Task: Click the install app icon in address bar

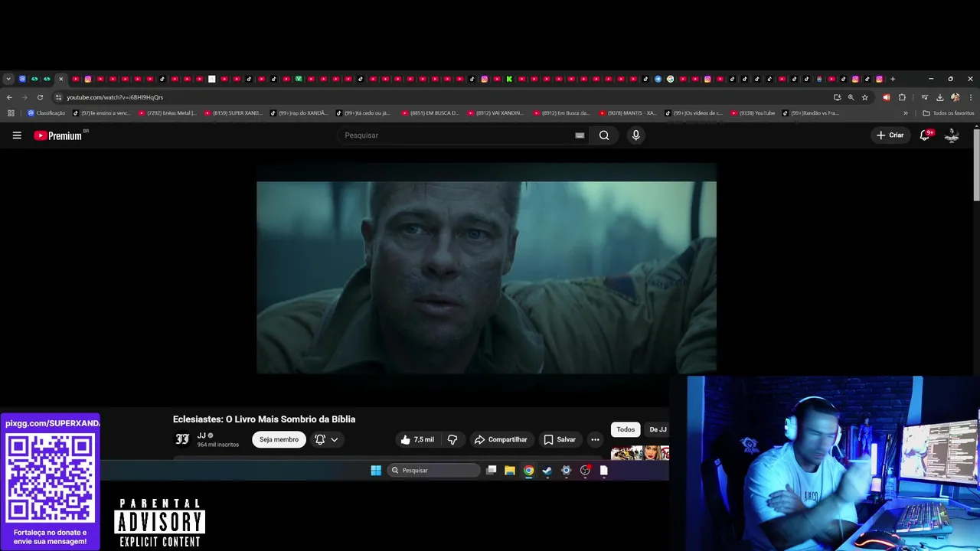Action: pos(837,97)
